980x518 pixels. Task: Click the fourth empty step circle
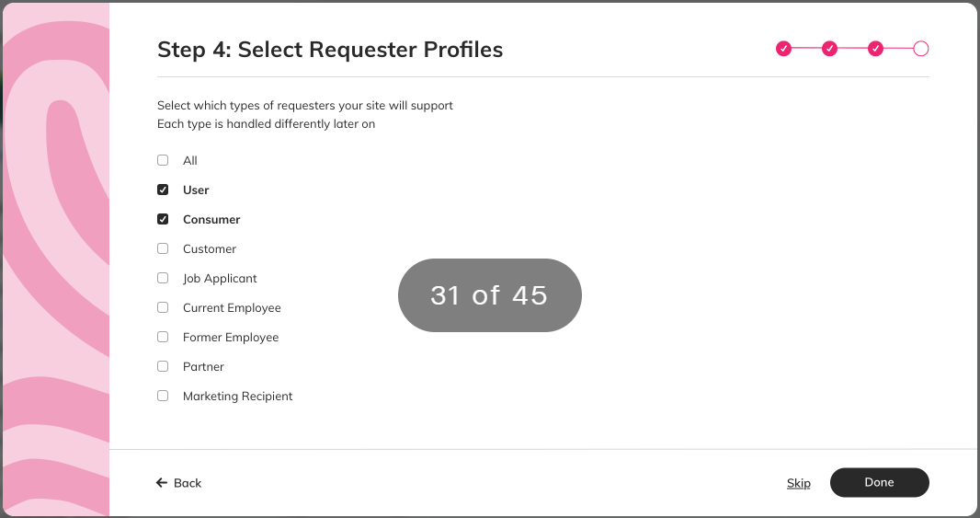(x=920, y=48)
